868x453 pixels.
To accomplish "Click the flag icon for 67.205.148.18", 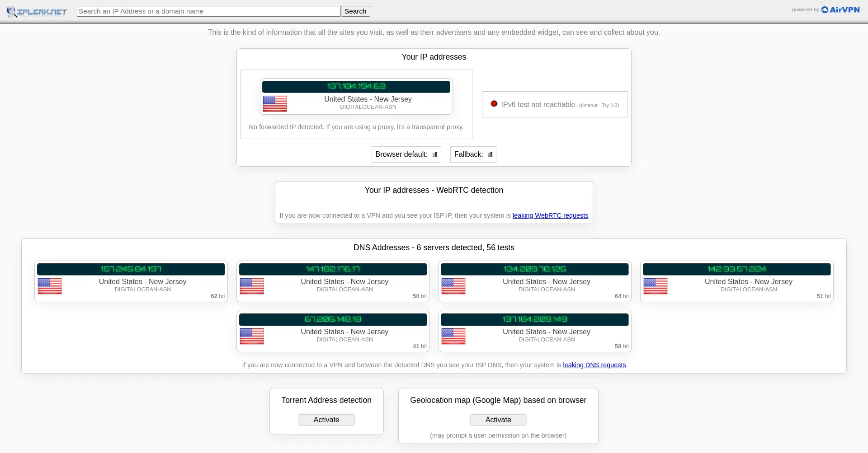I will point(252,336).
